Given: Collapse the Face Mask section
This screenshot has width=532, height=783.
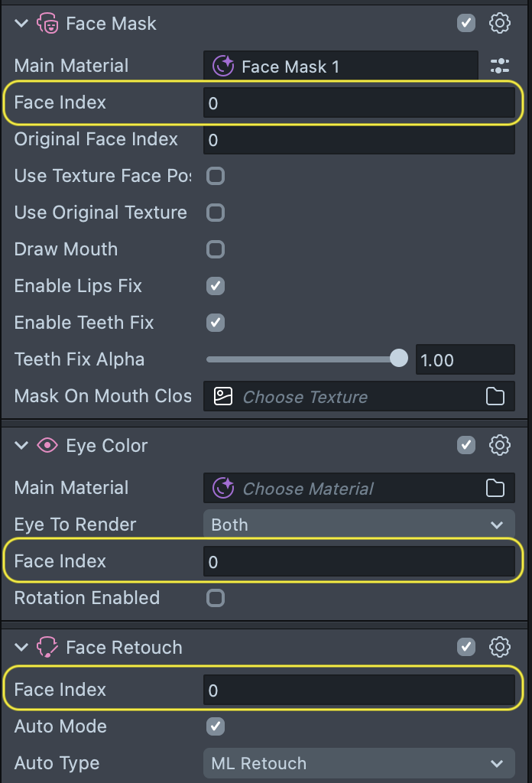Looking at the screenshot, I should 21,24.
